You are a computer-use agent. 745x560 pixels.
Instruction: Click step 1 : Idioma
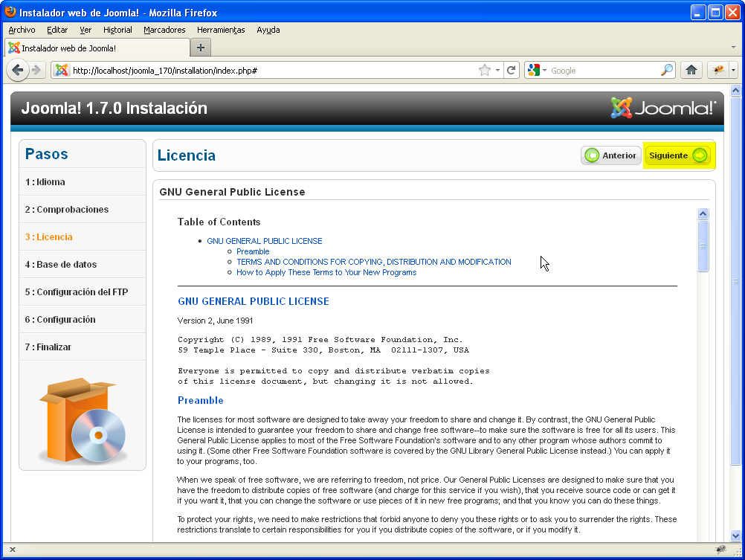pos(83,181)
